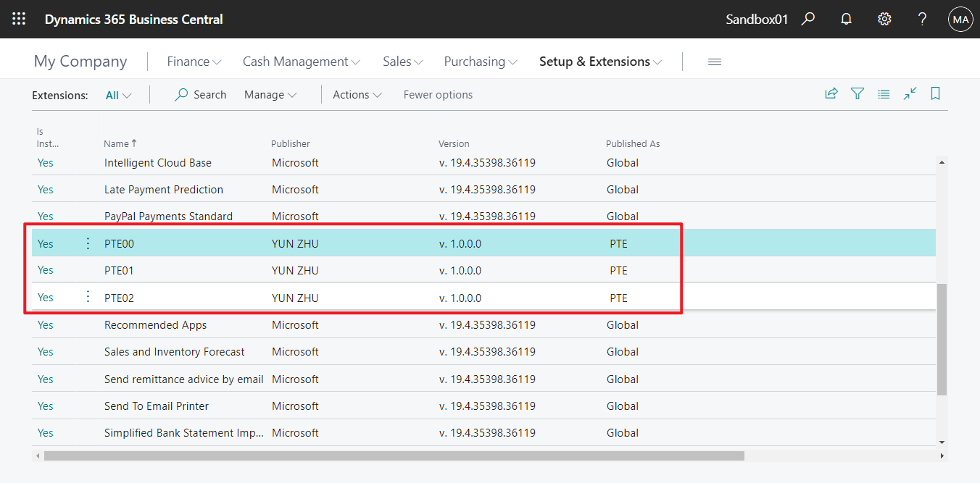Open the Purchasing menu
The width and height of the screenshot is (980, 483).
pos(480,62)
